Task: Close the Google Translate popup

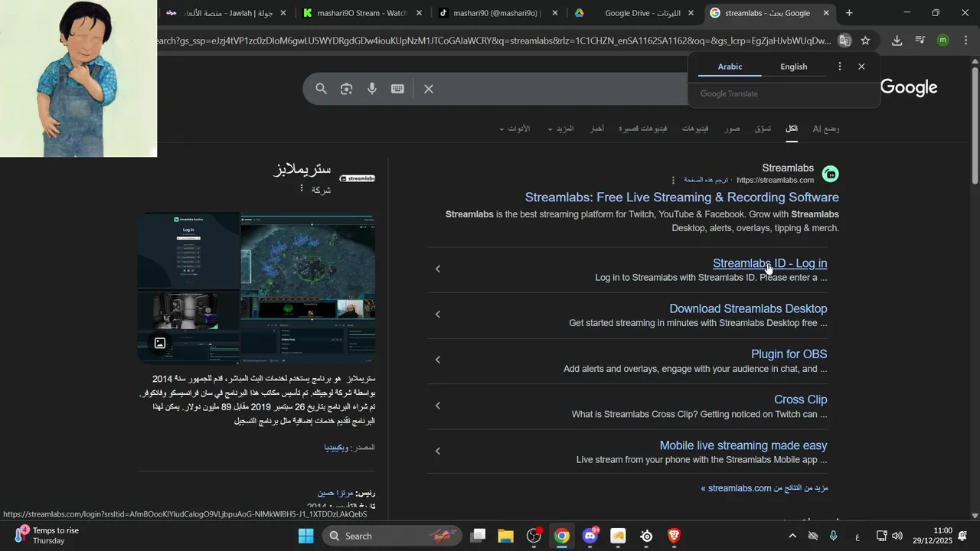Action: [x=861, y=67]
